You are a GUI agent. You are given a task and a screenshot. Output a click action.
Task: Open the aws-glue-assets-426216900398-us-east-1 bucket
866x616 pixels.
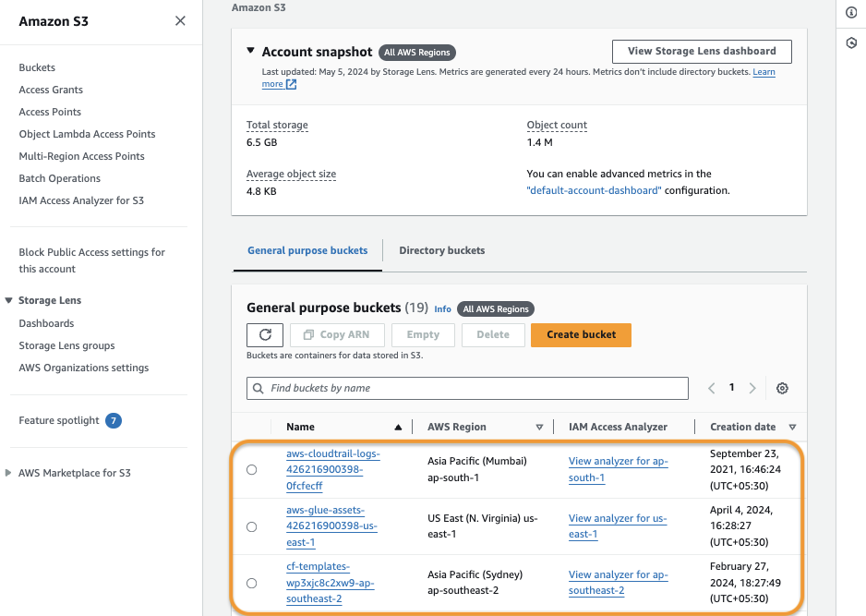[x=331, y=525]
